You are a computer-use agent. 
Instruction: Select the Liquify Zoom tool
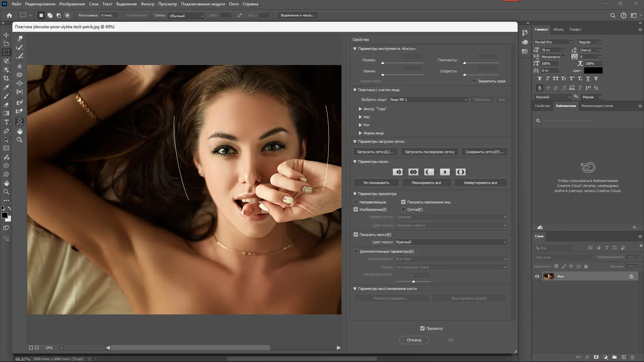pyautogui.click(x=20, y=140)
